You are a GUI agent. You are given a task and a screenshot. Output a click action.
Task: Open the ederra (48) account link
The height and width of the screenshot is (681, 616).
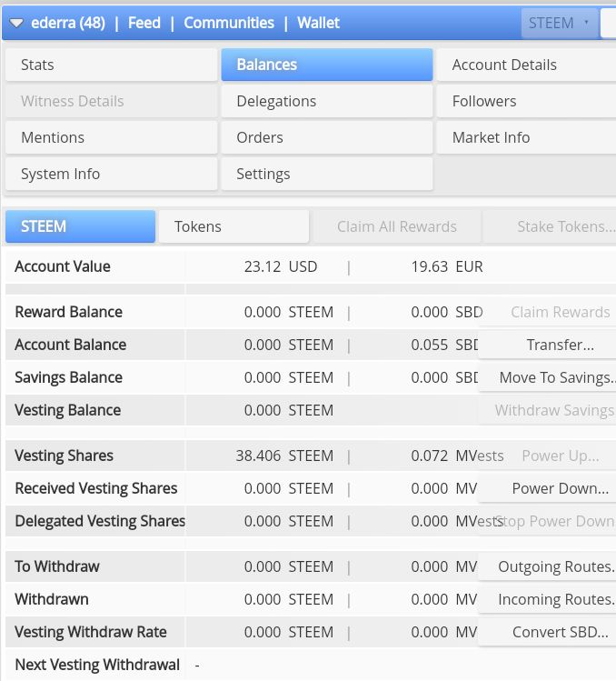coord(68,23)
